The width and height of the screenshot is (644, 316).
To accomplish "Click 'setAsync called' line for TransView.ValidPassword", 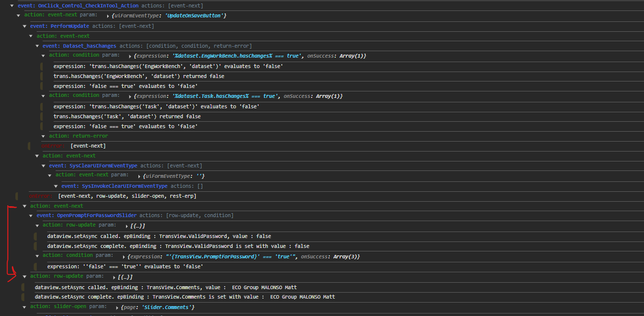I will pyautogui.click(x=159, y=237).
